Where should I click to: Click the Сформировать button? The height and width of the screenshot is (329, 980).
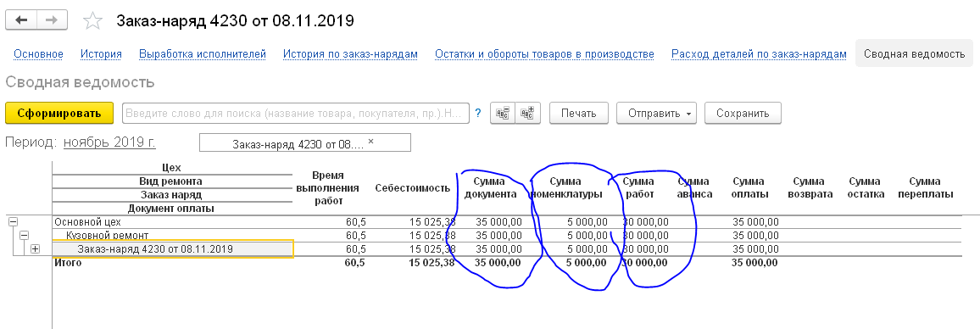(59, 114)
